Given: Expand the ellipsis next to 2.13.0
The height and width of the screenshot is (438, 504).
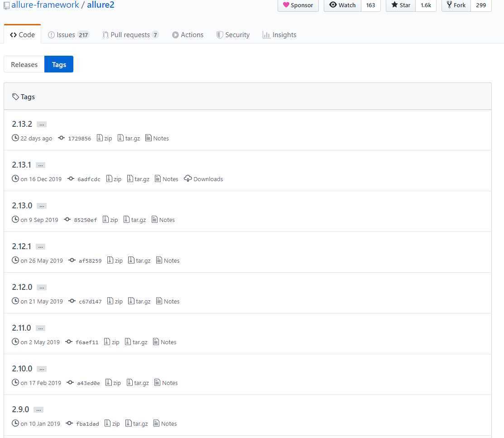Looking at the screenshot, I should pyautogui.click(x=42, y=206).
